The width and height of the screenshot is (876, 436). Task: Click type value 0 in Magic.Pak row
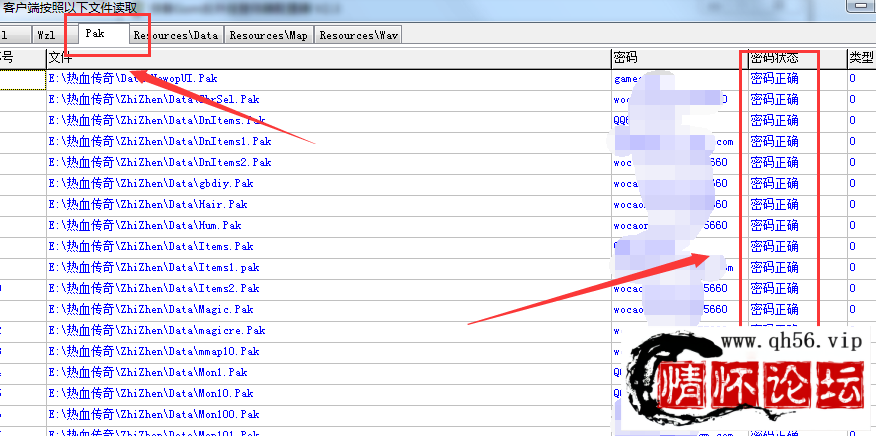pyautogui.click(x=853, y=310)
